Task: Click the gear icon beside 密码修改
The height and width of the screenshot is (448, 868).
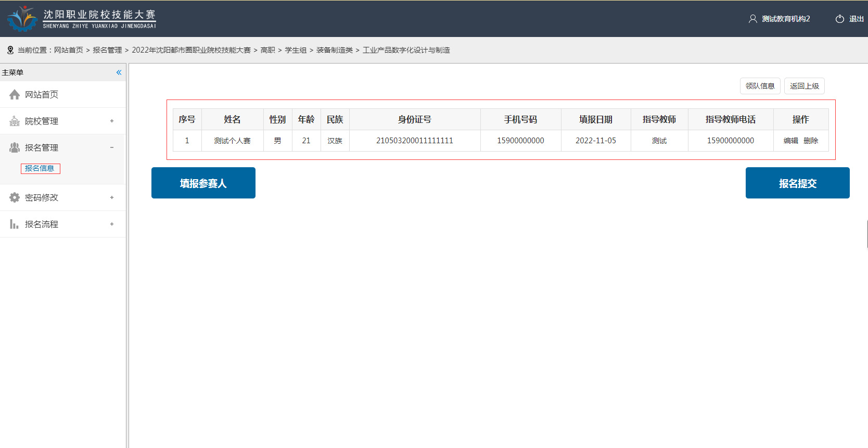Action: (x=15, y=197)
